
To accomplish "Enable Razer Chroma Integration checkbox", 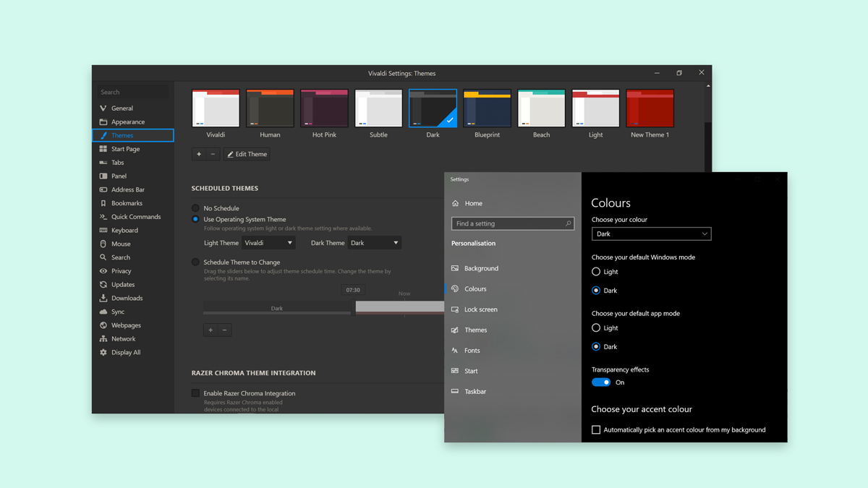I will pos(195,393).
